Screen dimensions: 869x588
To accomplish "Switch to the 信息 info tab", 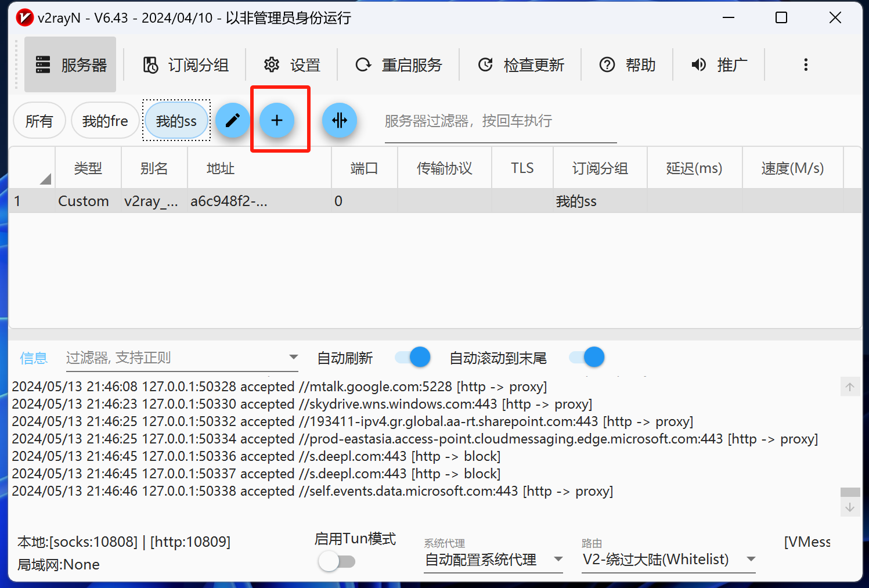I will click(34, 358).
